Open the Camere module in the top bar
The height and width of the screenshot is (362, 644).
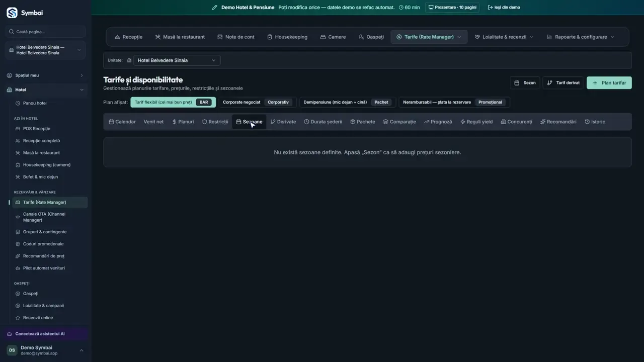pos(333,37)
